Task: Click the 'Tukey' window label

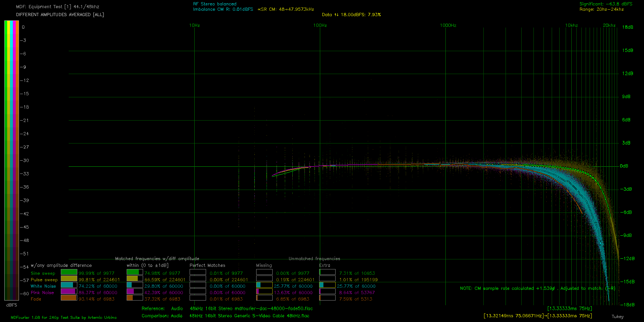Action: (618, 317)
